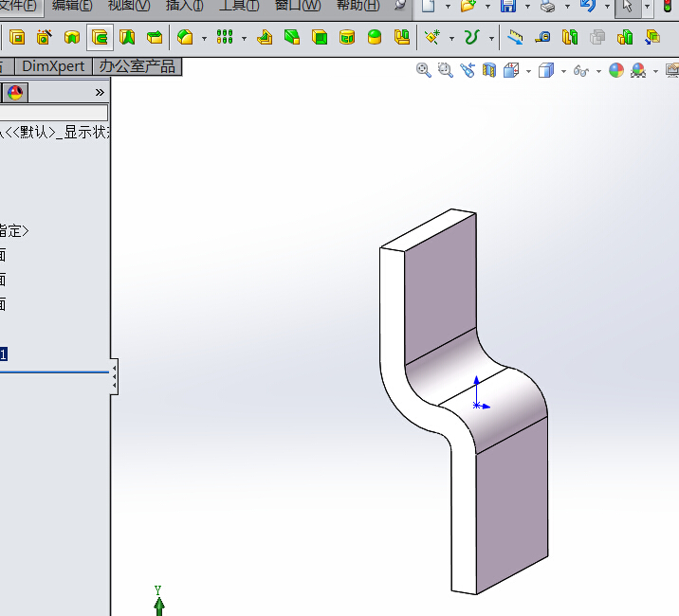
Task: Click the Reference Geometry icon
Action: click(432, 37)
